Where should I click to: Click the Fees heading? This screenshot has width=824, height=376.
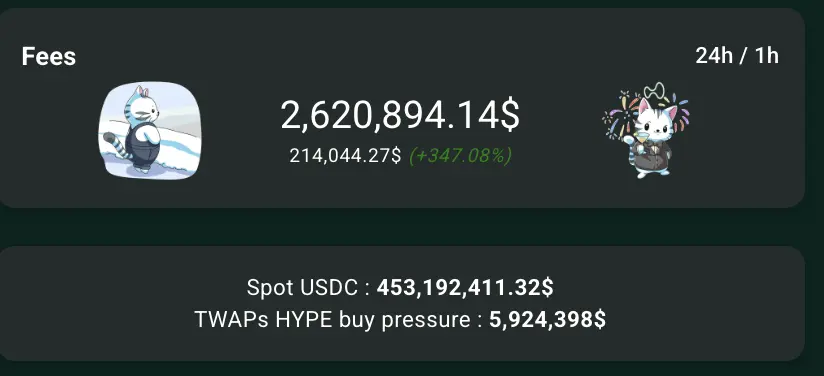(x=48, y=56)
